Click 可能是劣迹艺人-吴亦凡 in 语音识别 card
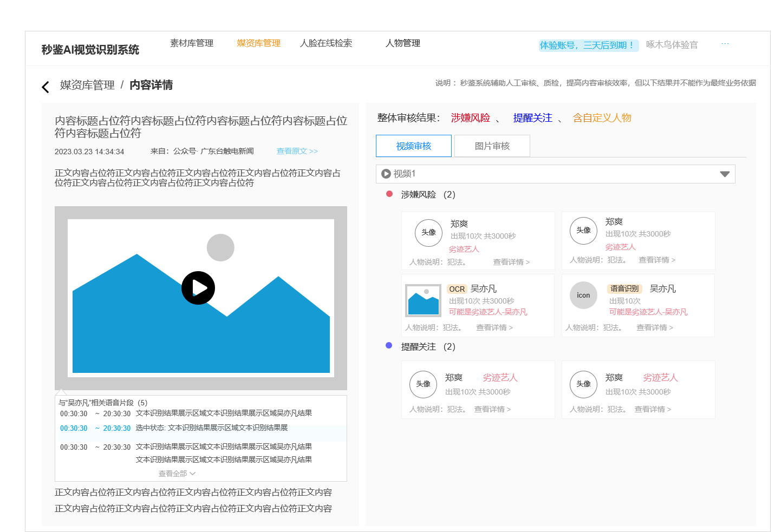The width and height of the screenshot is (775, 532). pyautogui.click(x=648, y=312)
